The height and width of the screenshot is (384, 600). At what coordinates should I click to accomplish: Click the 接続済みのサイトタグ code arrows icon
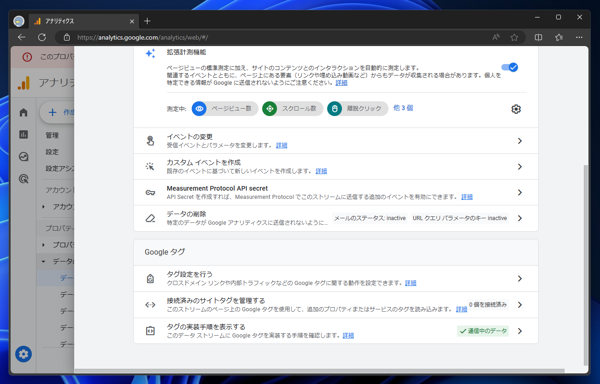click(x=150, y=305)
